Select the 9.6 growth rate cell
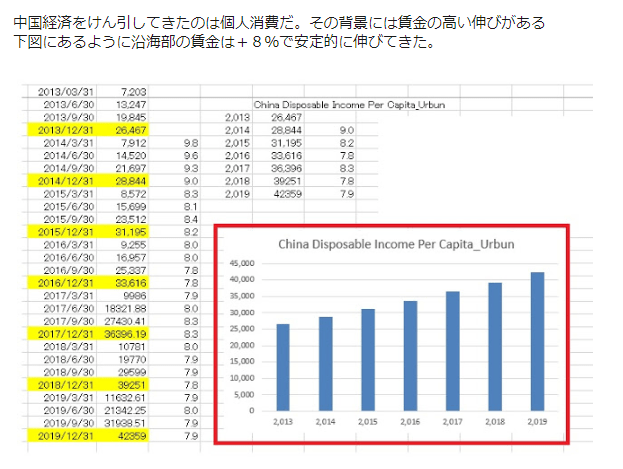The width and height of the screenshot is (623, 469). click(192, 155)
